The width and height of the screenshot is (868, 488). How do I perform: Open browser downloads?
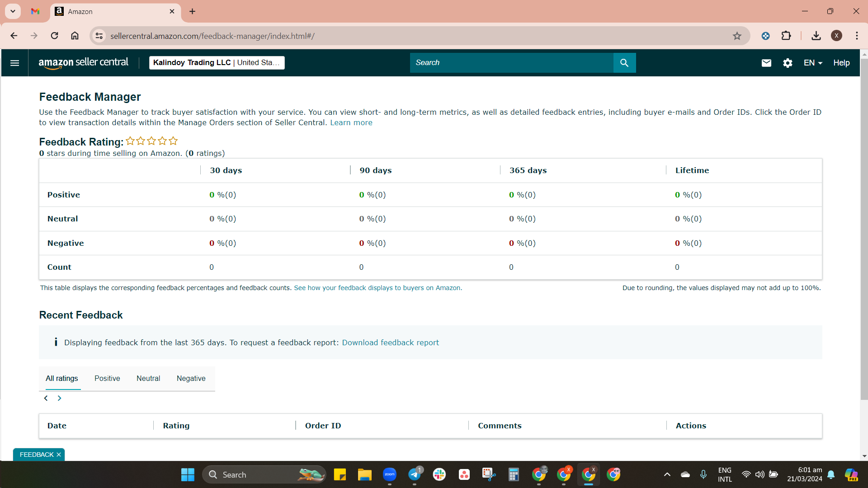816,36
